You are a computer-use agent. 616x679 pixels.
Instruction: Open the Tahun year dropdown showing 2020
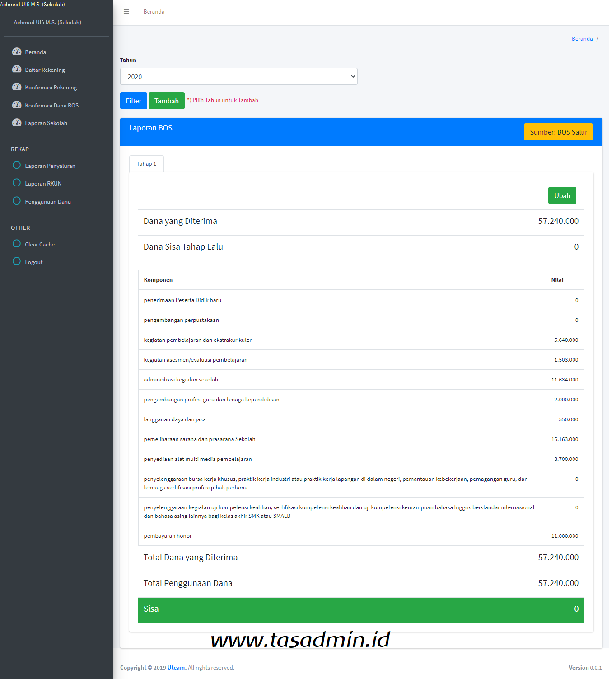tap(239, 76)
